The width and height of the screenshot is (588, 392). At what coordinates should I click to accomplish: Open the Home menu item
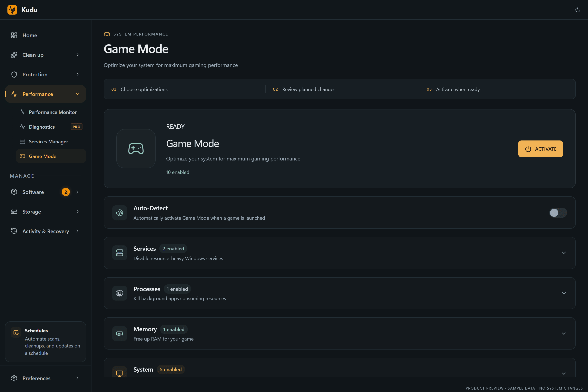tap(46, 35)
